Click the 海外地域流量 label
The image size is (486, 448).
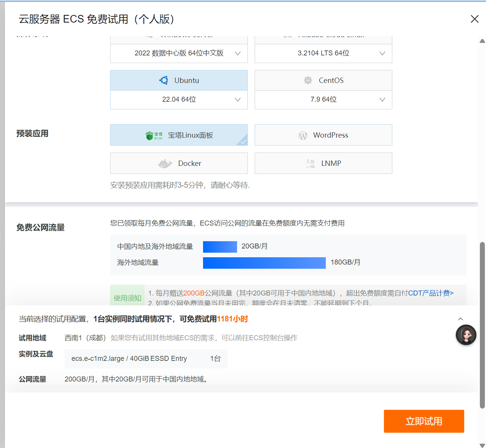[138, 263]
